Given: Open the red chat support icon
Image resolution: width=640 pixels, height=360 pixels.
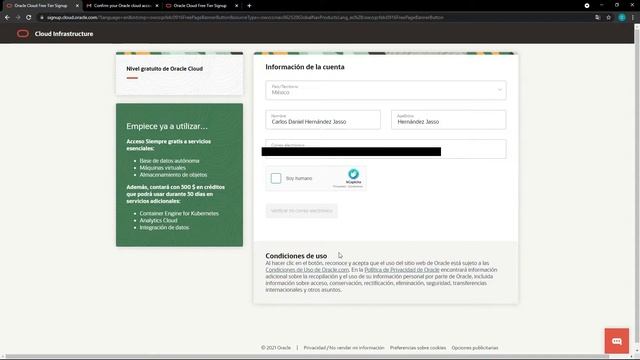Looking at the screenshot, I should [616, 341].
